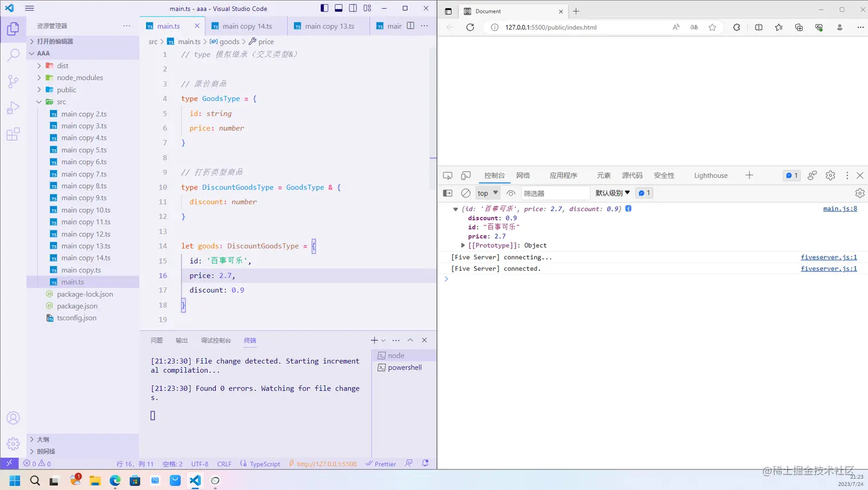Expand the 大纲 outline section
This screenshot has width=868, height=490.
click(x=83, y=440)
